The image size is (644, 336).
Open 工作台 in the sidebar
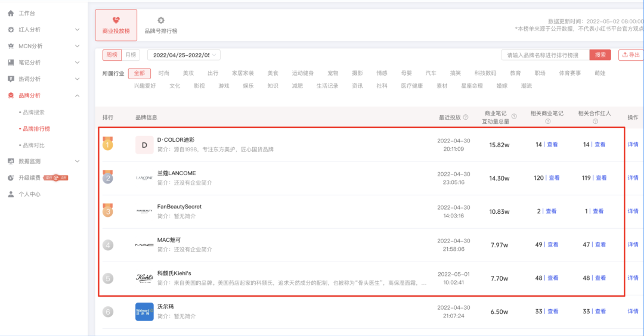(27, 13)
